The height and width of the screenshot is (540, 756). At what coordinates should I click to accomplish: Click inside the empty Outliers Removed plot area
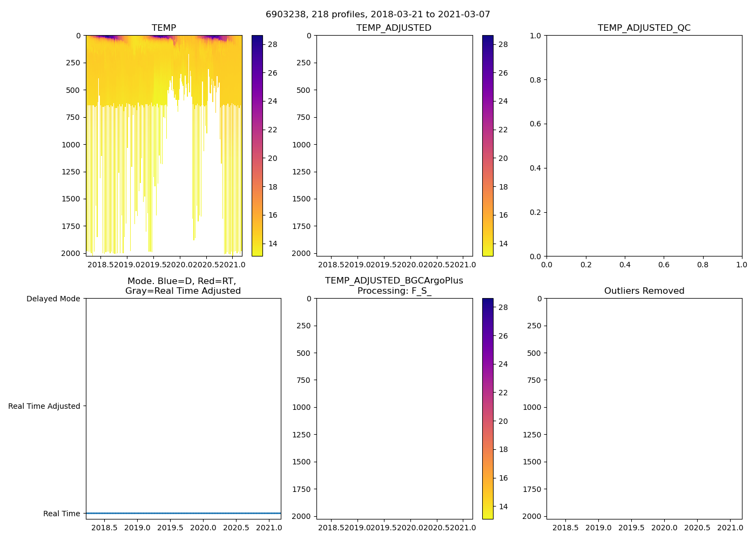tap(644, 408)
